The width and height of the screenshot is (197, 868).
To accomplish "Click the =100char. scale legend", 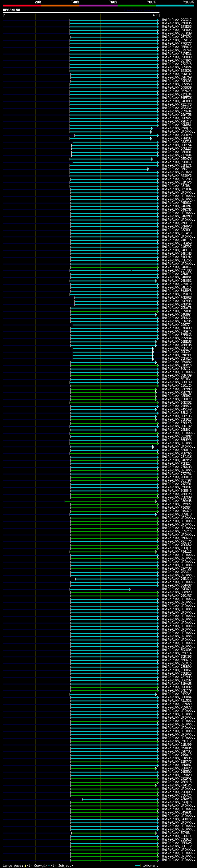I will click(147, 866).
